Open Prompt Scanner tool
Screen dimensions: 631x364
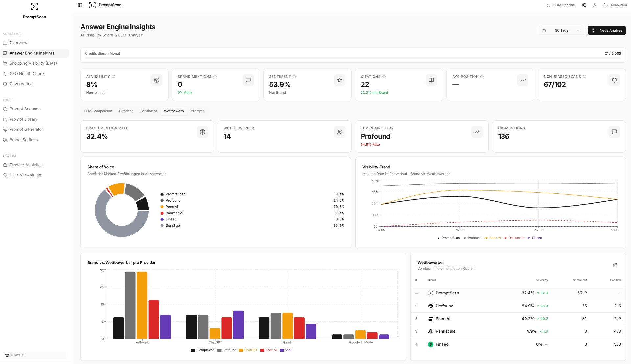pos(35,109)
